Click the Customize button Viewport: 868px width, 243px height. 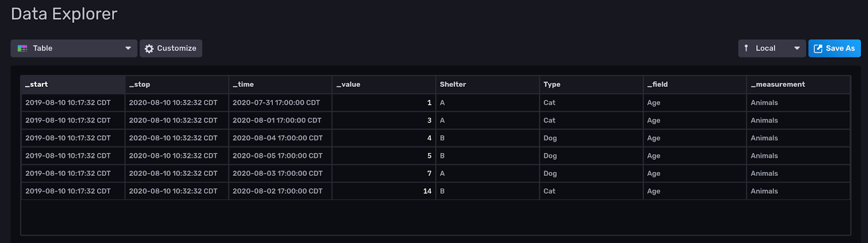click(171, 48)
